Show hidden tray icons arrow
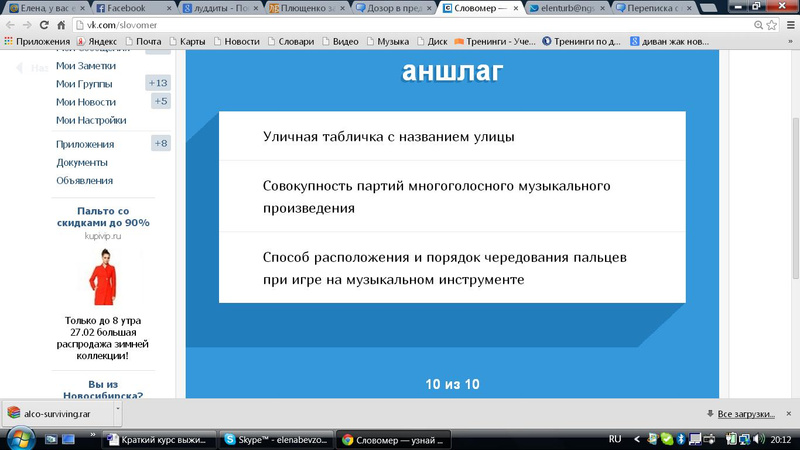Screen dimensions: 800x450 [x=636, y=439]
